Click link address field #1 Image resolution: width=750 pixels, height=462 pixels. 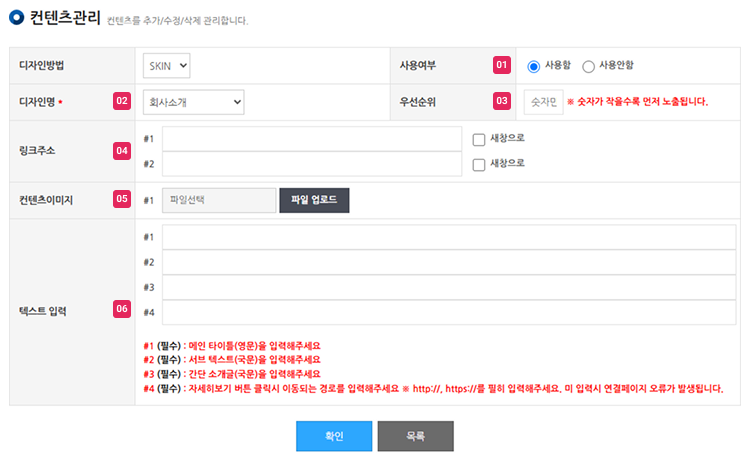tap(312, 139)
